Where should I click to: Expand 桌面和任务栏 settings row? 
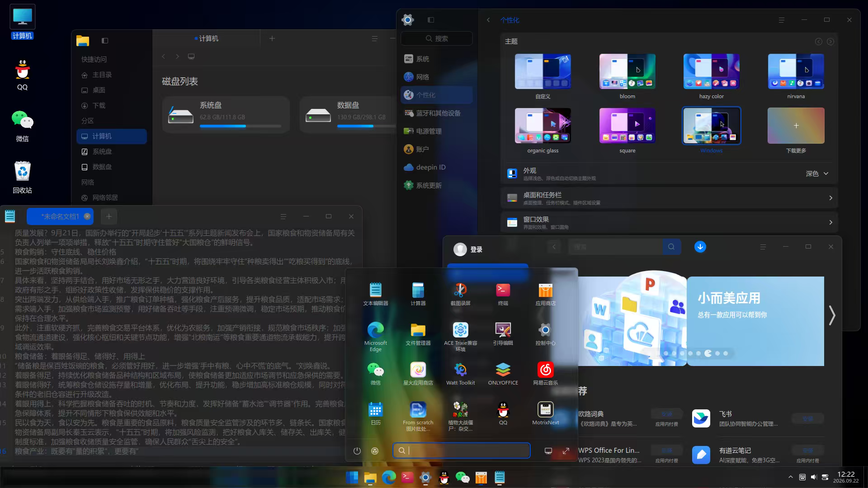pos(669,198)
